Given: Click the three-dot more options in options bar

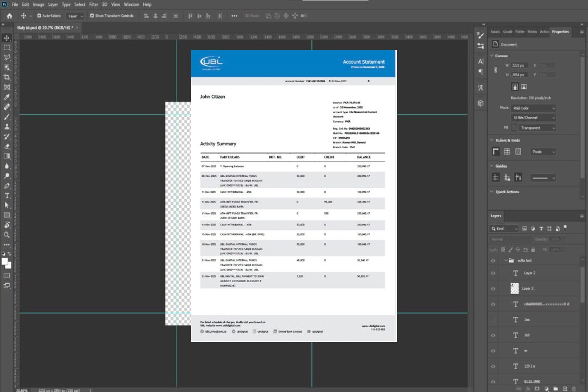Looking at the screenshot, I should (234, 16).
